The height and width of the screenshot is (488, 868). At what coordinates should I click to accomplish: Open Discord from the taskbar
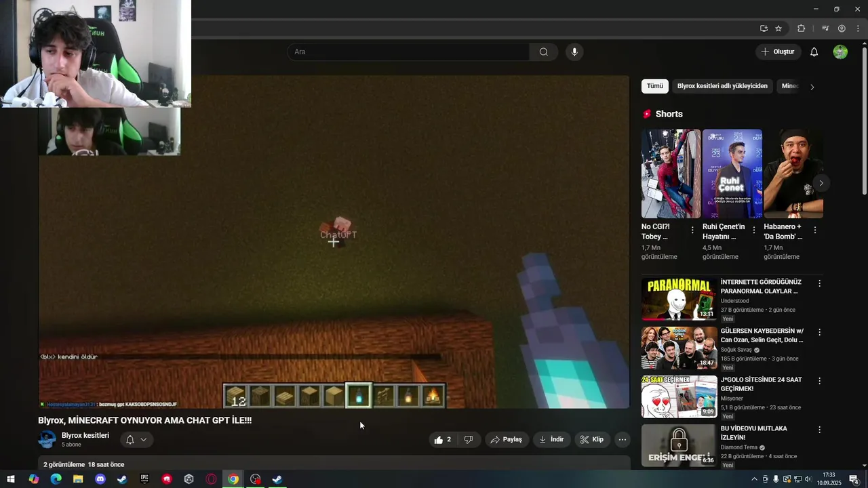tap(100, 479)
